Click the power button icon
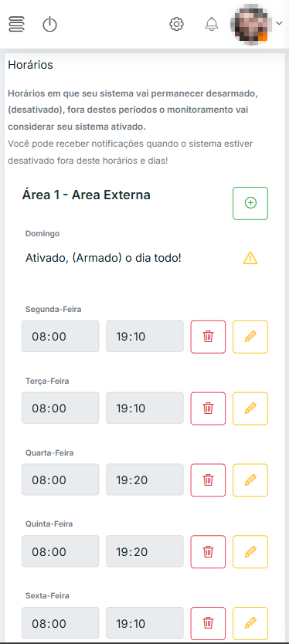The image size is (289, 644). (49, 24)
